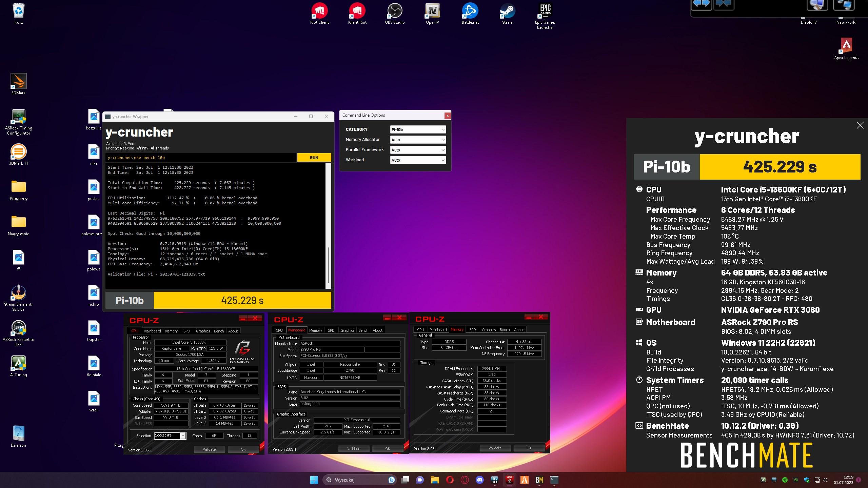Click OK in the left CPU-Z window
The image size is (868, 488).
243,449
